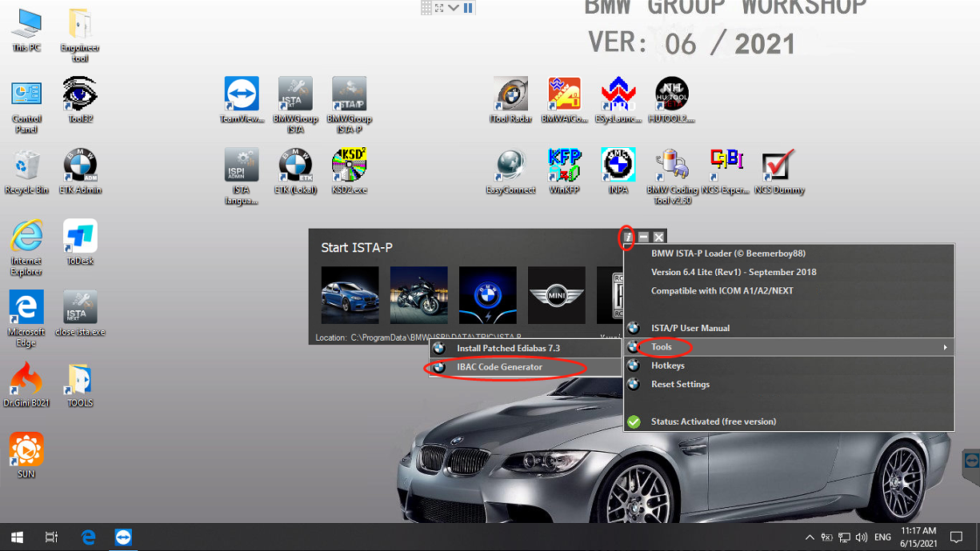Switch ENG input language indicator
This screenshot has width=980, height=551.
882,537
